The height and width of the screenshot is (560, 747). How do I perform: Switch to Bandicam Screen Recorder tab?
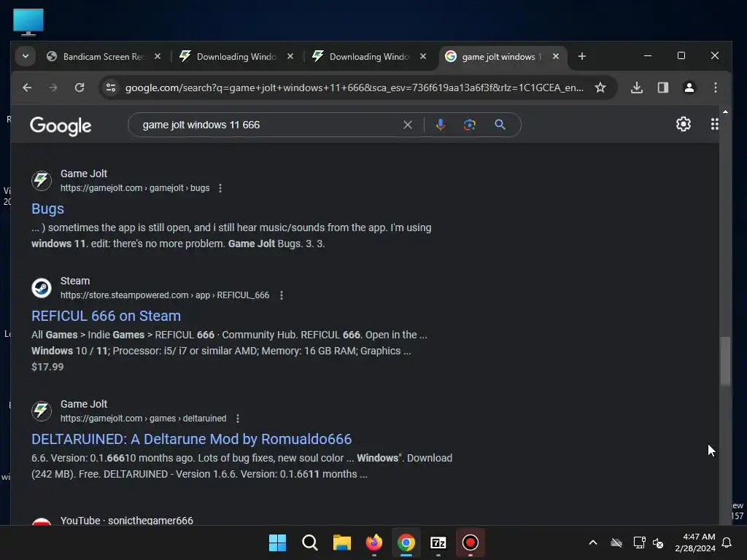[x=104, y=57]
